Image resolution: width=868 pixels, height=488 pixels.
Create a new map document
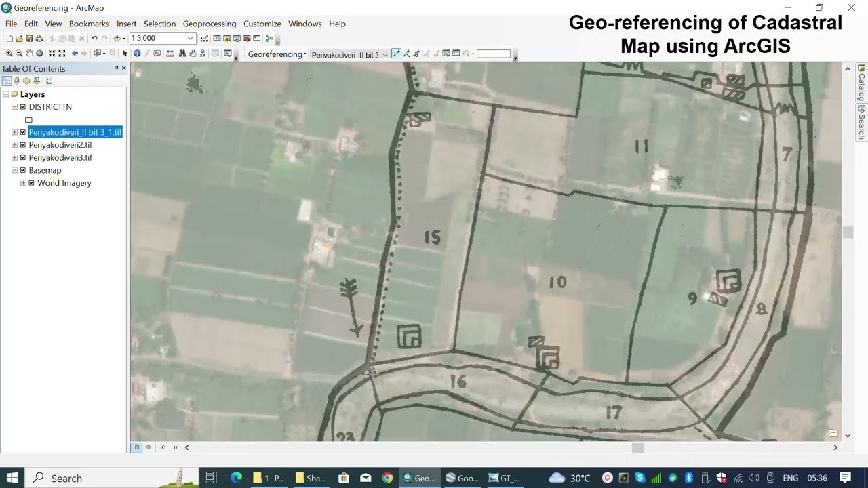point(9,39)
